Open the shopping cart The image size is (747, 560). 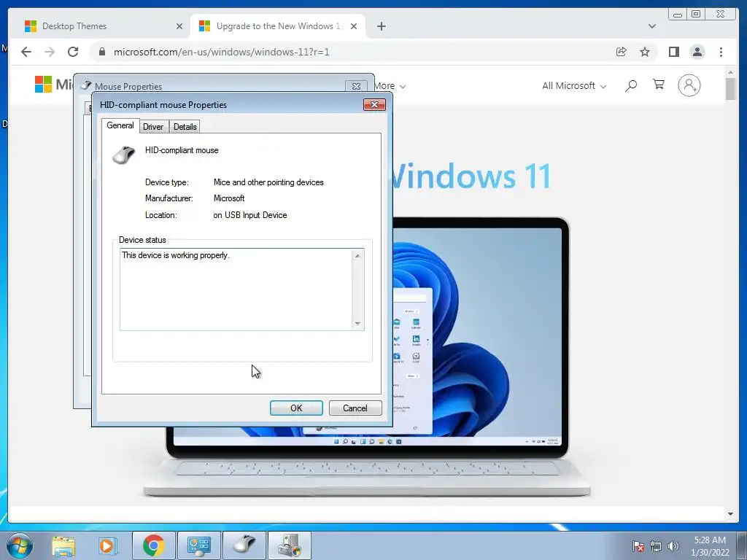tap(659, 85)
